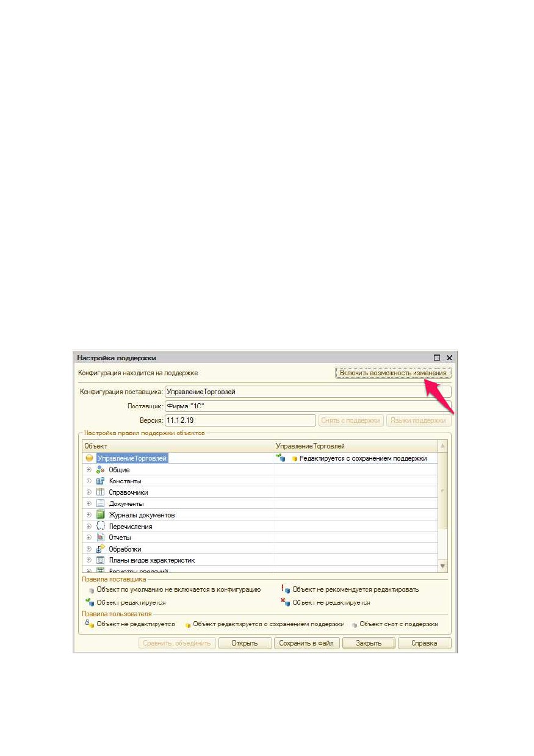
Task: Open the Справка help button
Action: (425, 643)
